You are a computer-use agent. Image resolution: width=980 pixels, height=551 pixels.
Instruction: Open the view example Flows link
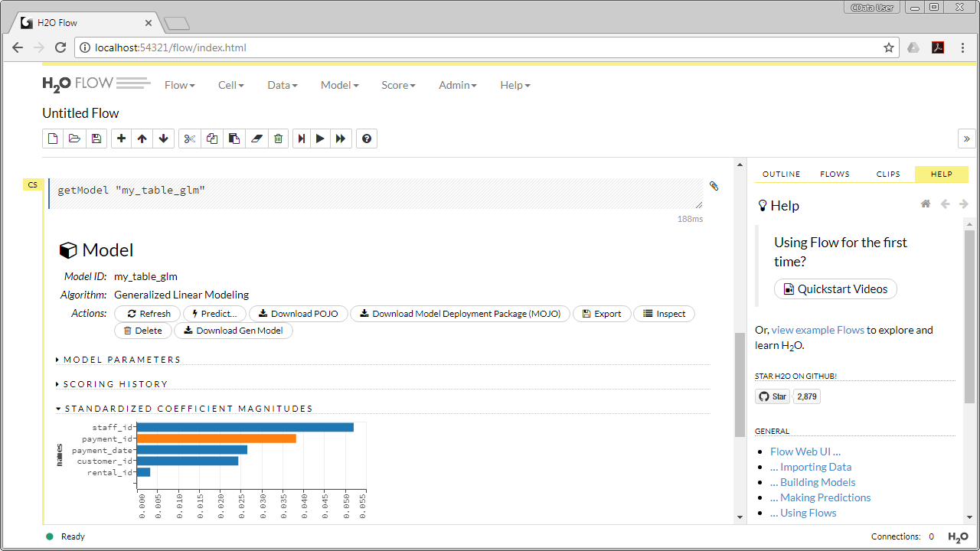tap(818, 330)
